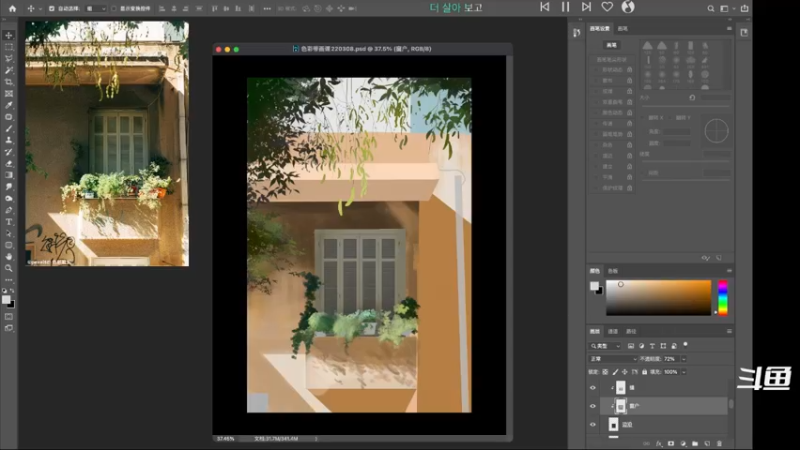Open the opacity 72% slider arrow
800x450 pixels.
pyautogui.click(x=684, y=359)
